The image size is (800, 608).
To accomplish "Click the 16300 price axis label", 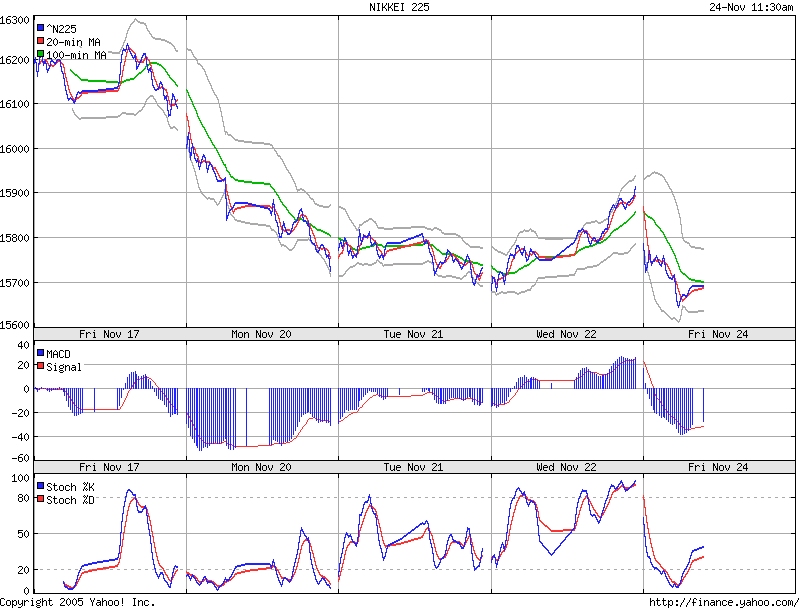I will (15, 20).
